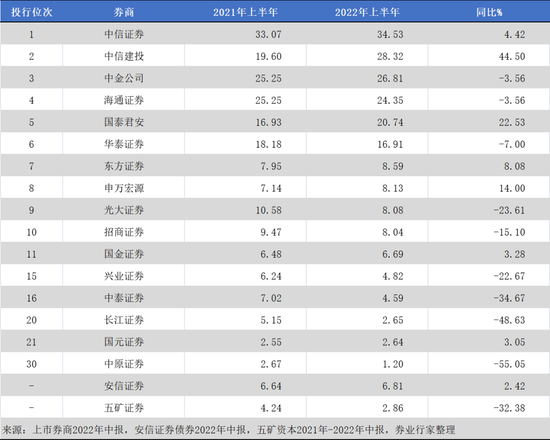
Task: Click the 2021年上半年 column header
Action: (x=245, y=12)
